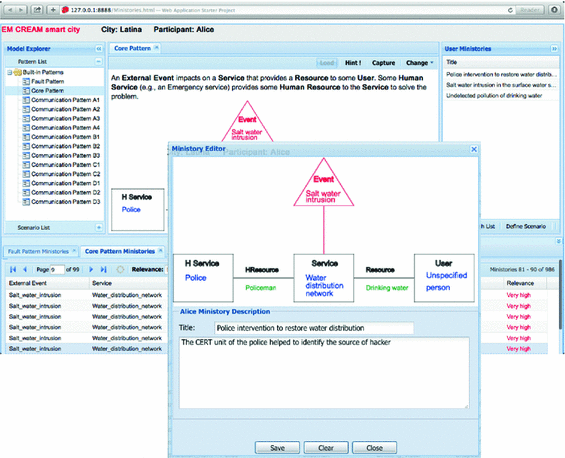Viewport: 565px width, 458px height.
Task: Click the page number input field
Action: point(57,269)
